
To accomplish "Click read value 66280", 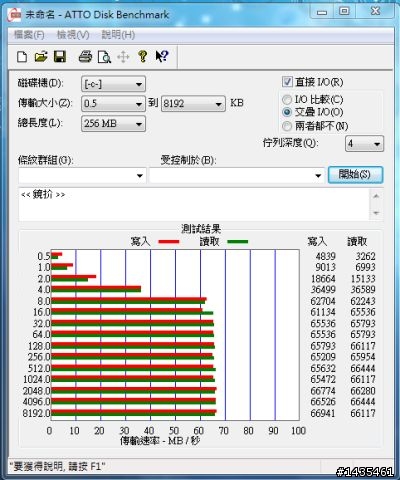I will [363, 391].
